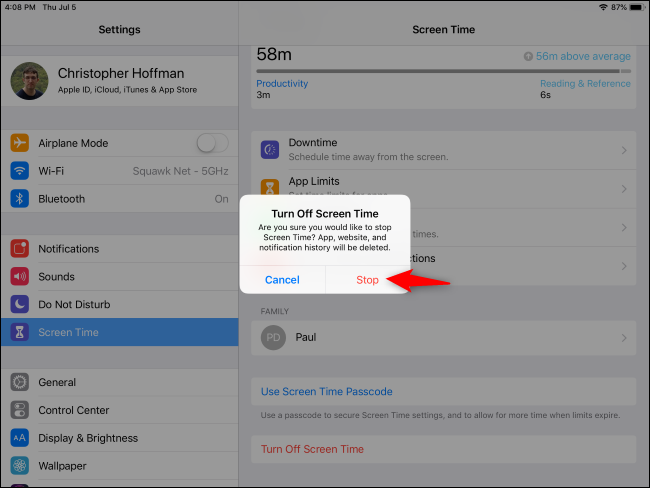Tap the Wi-Fi settings icon

pos(19,170)
